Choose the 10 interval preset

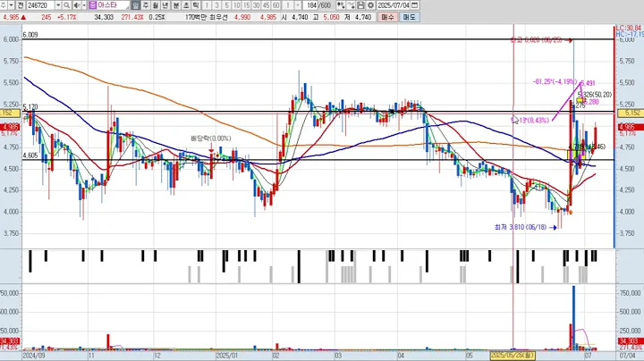[x=236, y=5]
